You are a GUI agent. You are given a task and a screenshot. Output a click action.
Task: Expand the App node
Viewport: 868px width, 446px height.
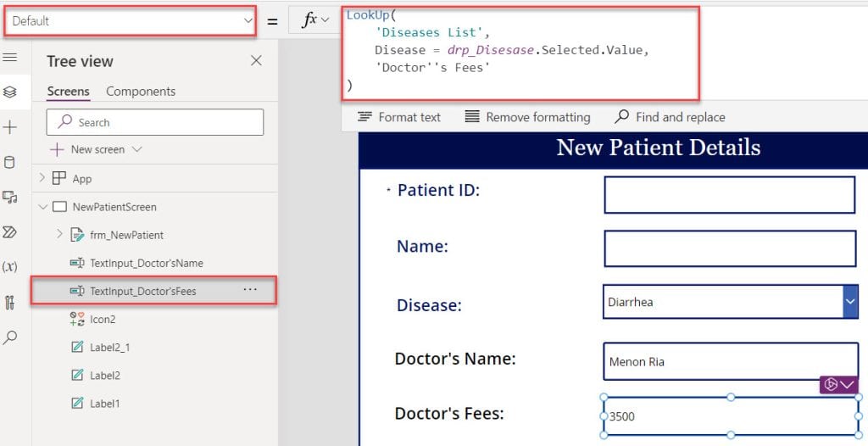point(42,178)
